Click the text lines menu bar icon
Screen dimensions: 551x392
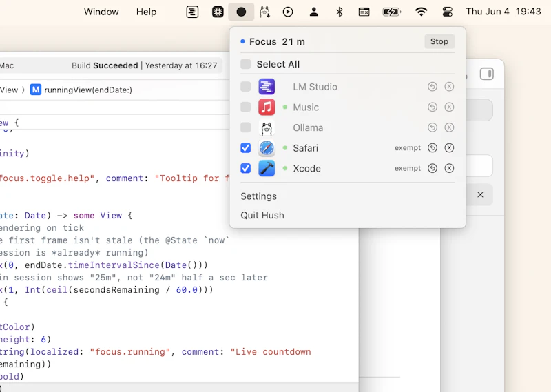(192, 12)
